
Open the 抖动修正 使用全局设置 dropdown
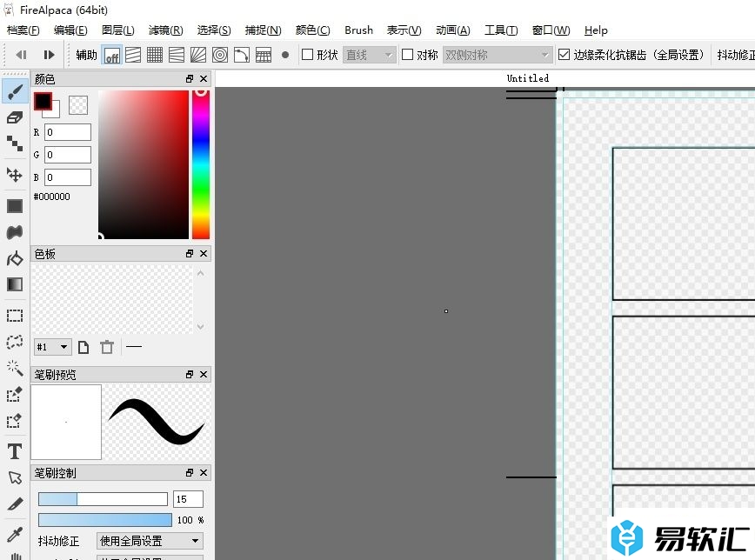pos(150,541)
